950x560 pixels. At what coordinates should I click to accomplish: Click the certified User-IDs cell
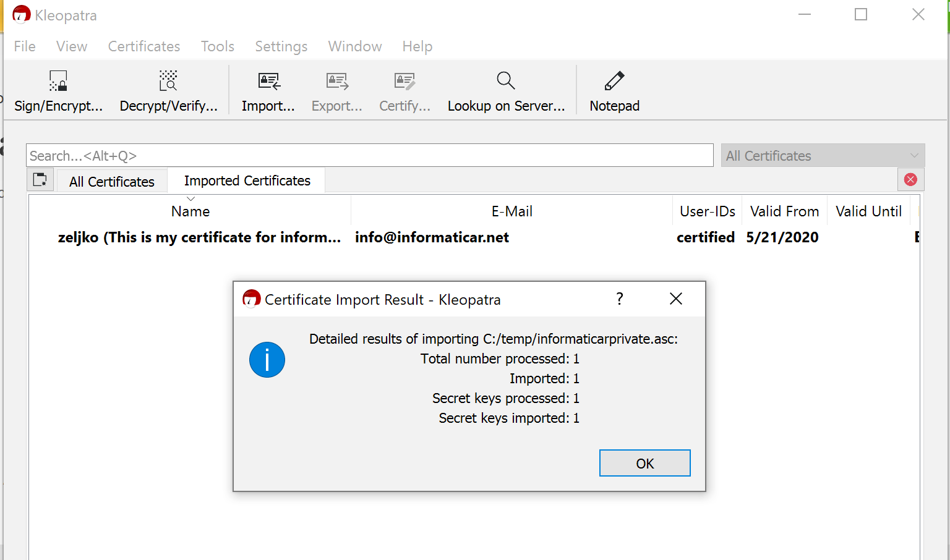(706, 237)
